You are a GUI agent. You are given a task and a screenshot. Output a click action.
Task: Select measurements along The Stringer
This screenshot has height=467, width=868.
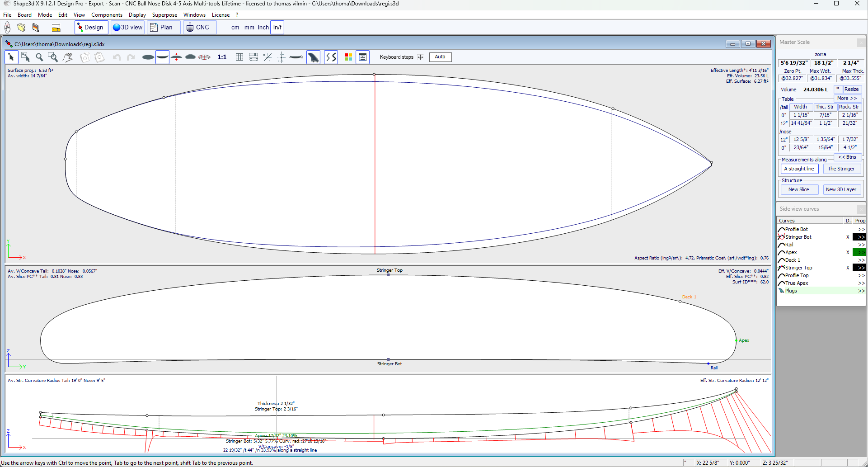click(x=841, y=169)
